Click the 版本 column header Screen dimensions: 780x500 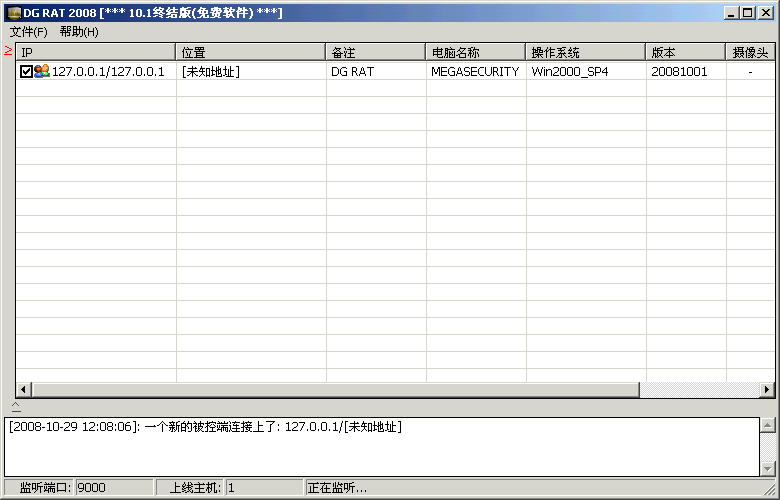[685, 52]
